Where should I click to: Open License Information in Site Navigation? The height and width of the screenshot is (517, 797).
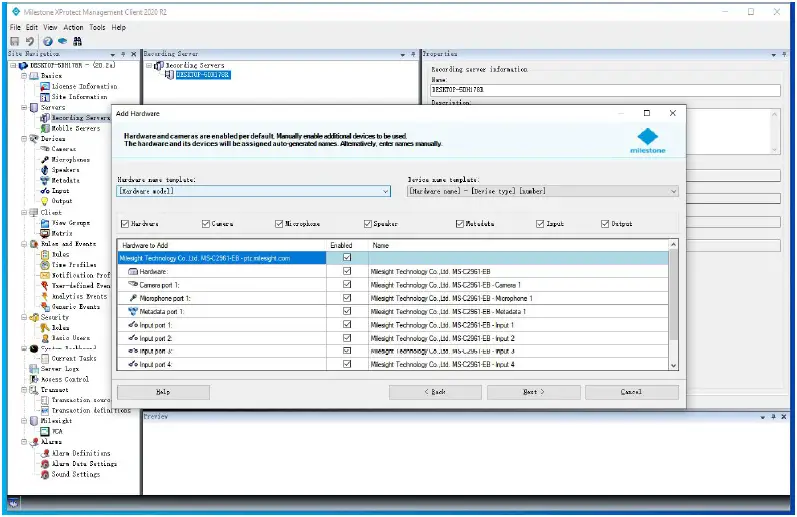84,86
